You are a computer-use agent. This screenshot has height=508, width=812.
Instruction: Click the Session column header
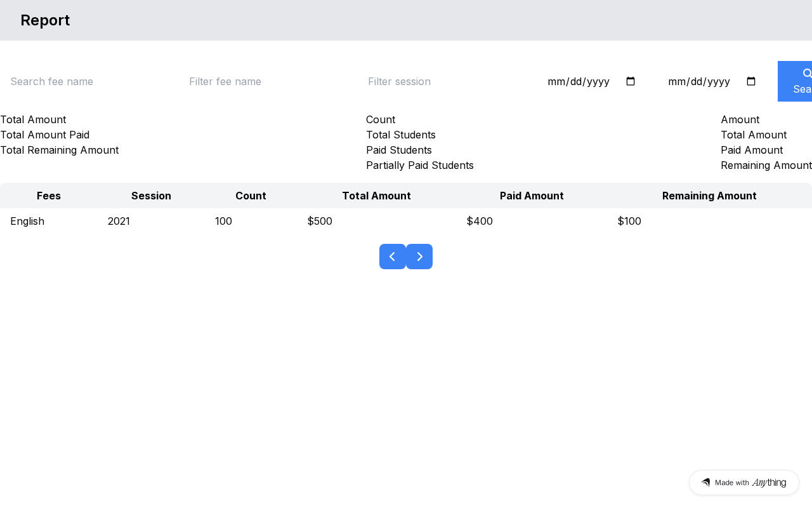(x=151, y=196)
